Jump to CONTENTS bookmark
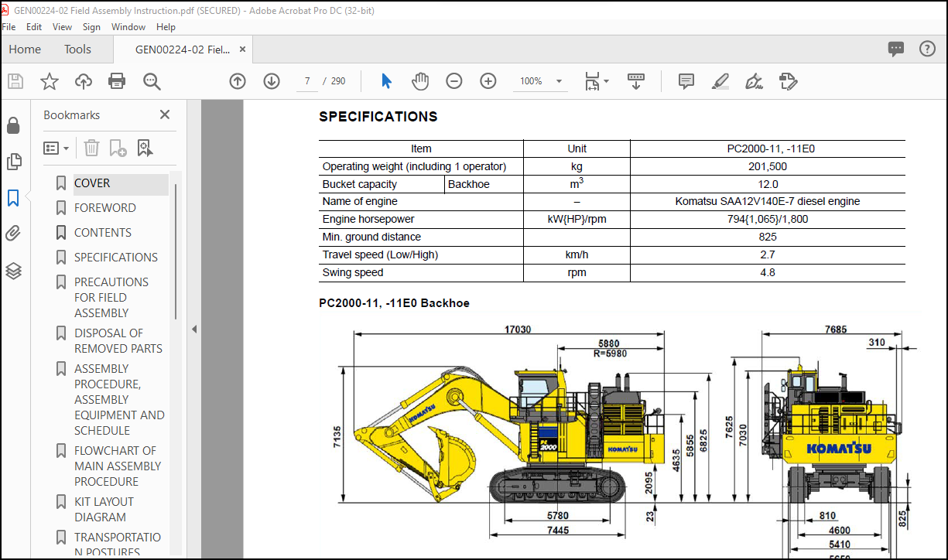Screen dimensions: 948x560 103,233
